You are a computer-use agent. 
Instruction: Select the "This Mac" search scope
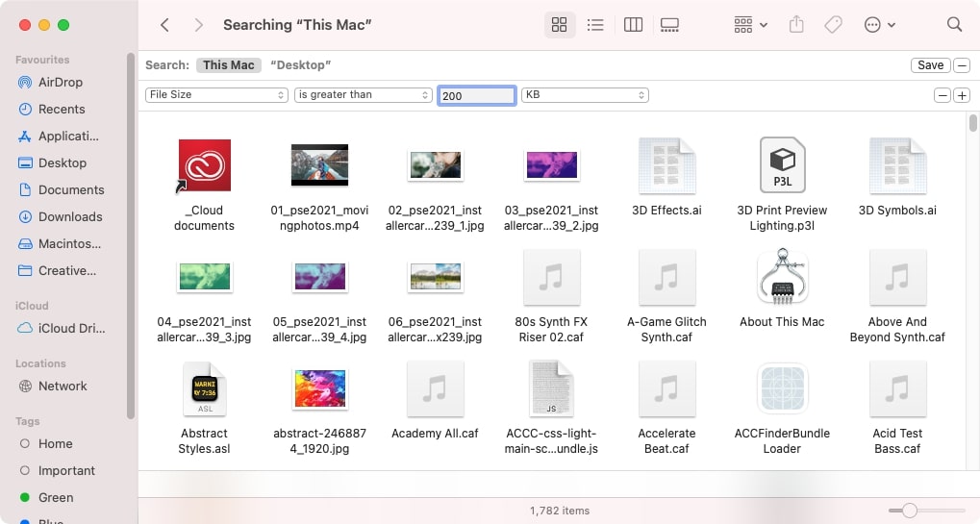pos(229,65)
